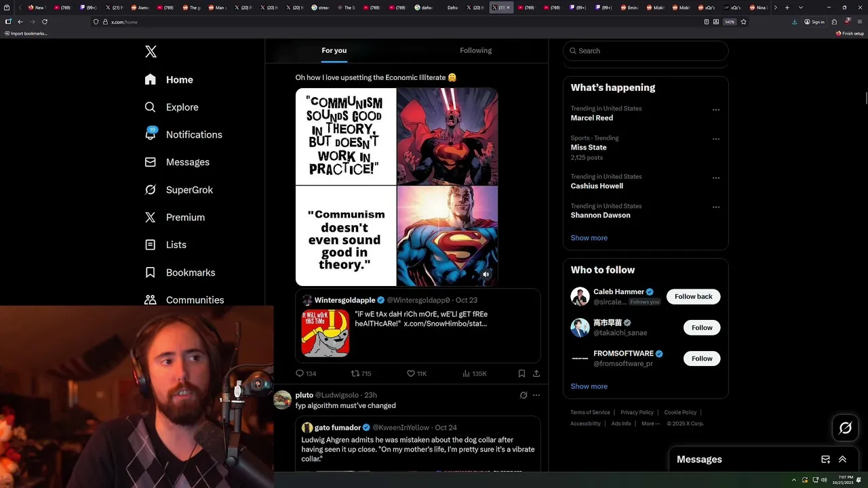
Task: Click the browser back arrow
Action: point(20,22)
